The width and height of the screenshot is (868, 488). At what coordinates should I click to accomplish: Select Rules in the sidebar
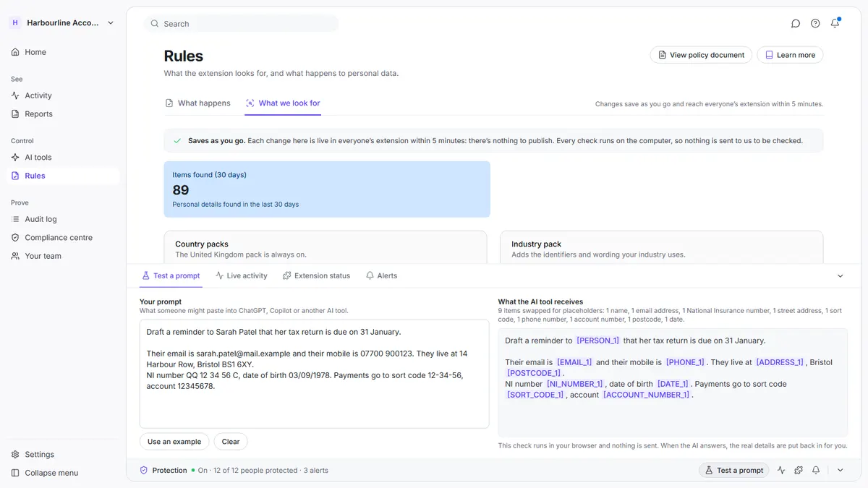(63, 176)
